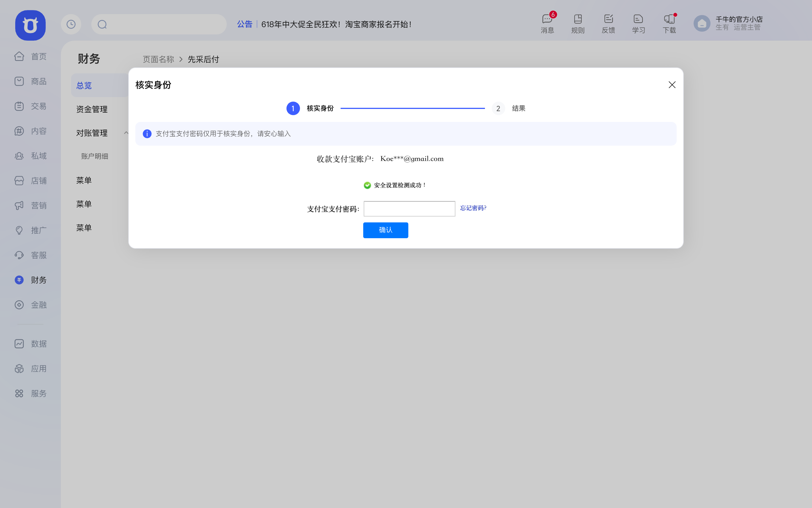This screenshot has height=508, width=812.
Task: Click the search magnifier icon
Action: click(x=102, y=24)
